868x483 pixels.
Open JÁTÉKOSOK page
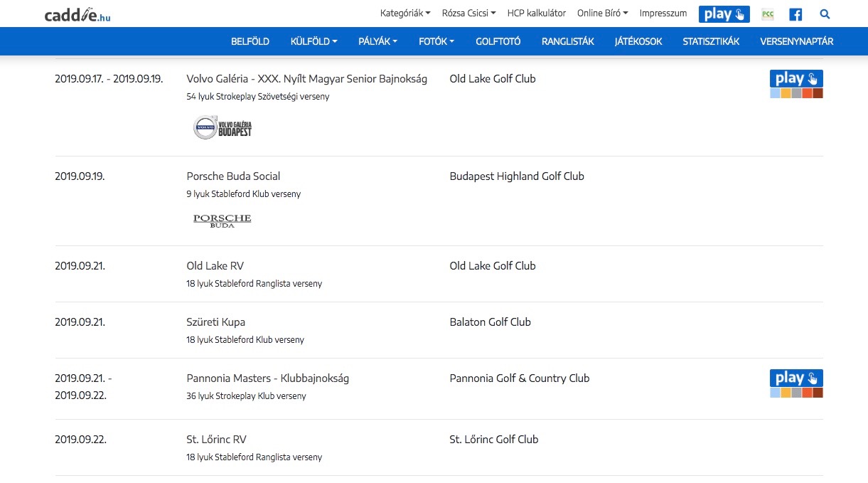638,42
